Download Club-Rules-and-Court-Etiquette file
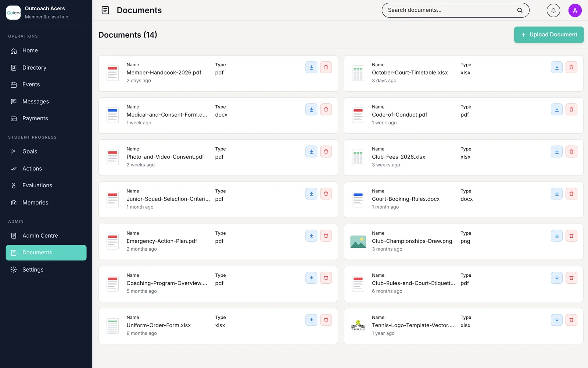 [557, 278]
